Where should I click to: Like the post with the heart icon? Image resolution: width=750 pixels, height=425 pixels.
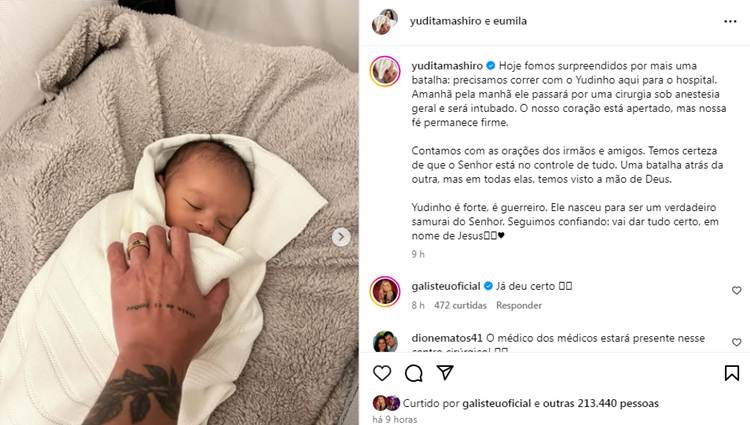coord(382,373)
